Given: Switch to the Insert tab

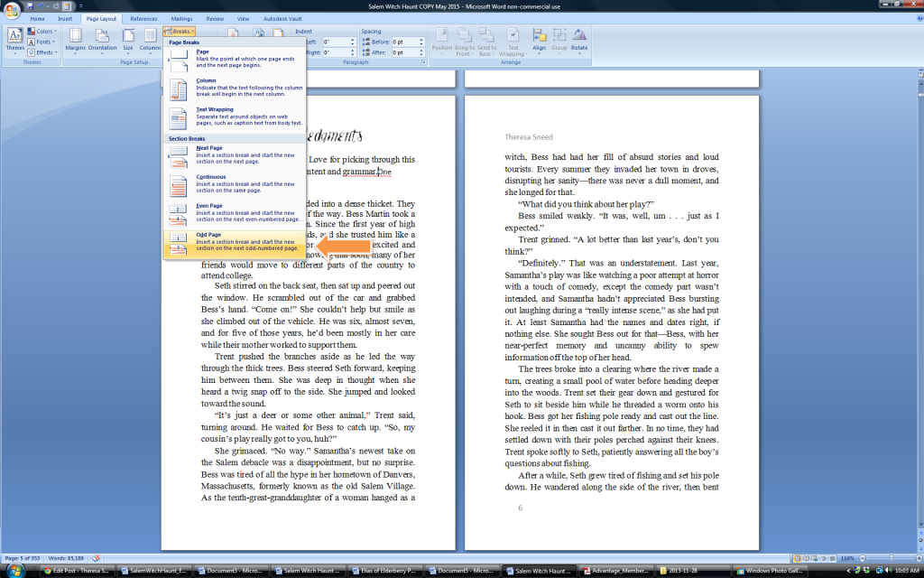Looking at the screenshot, I should point(65,19).
